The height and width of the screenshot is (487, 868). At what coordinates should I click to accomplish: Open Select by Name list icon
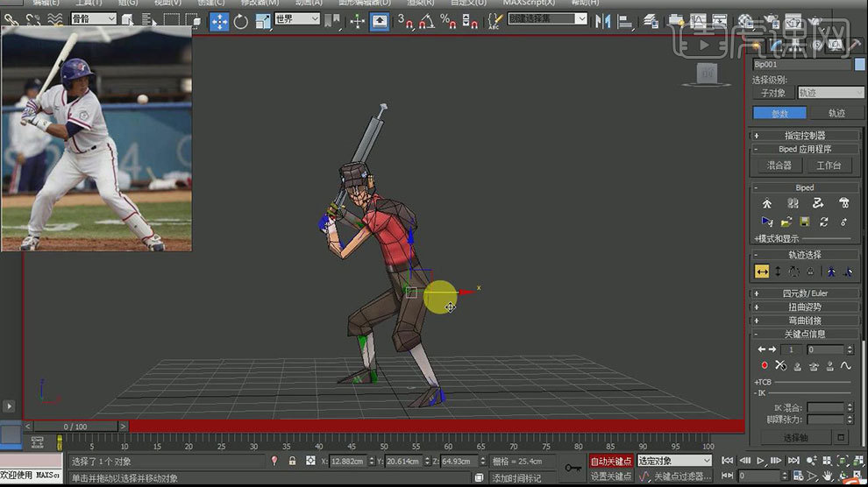click(148, 20)
